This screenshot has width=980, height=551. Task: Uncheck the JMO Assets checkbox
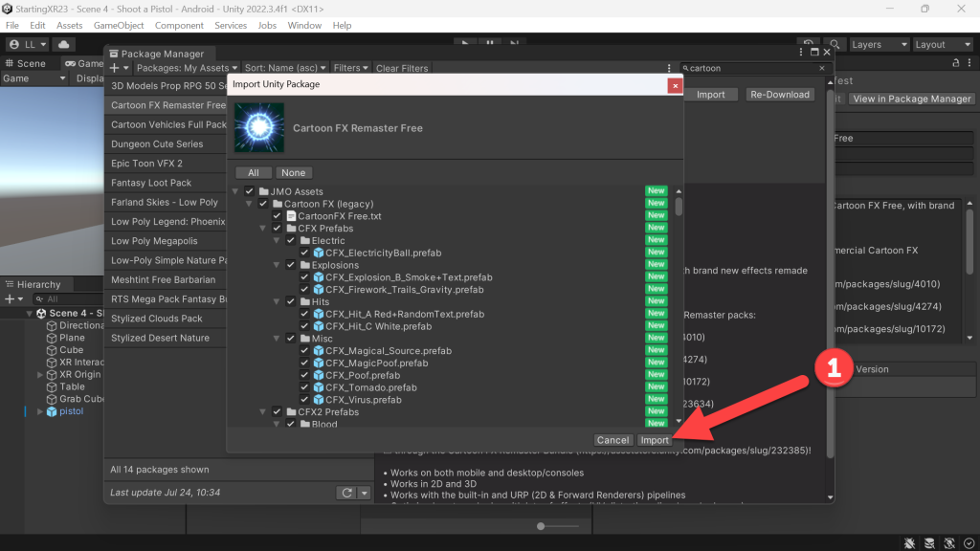click(x=250, y=191)
